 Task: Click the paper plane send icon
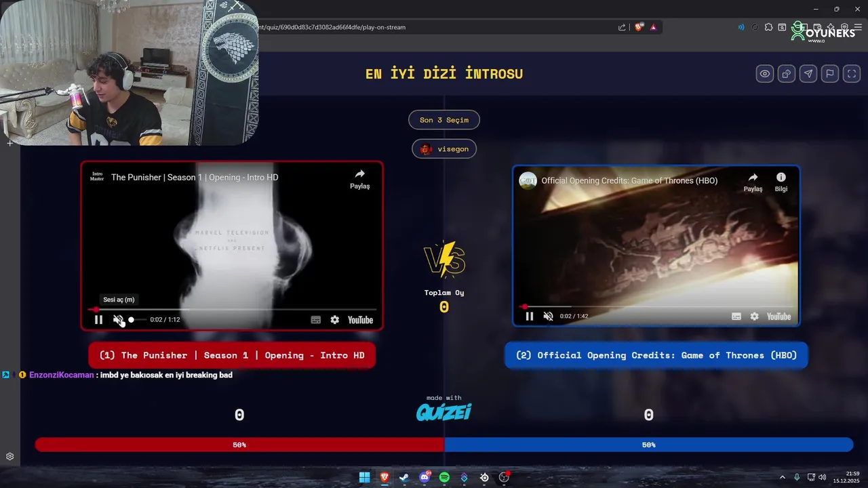tap(808, 74)
